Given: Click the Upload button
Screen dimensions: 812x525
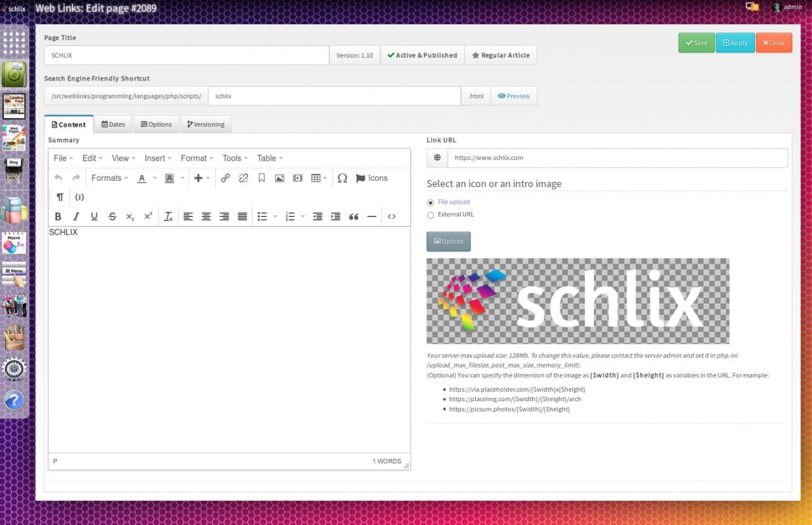Looking at the screenshot, I should point(449,241).
